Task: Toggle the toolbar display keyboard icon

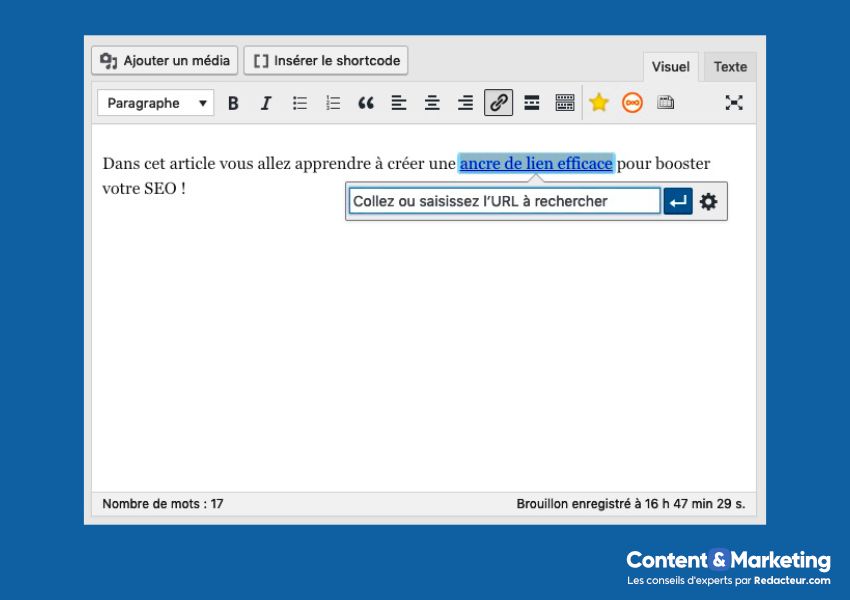Action: 565,103
